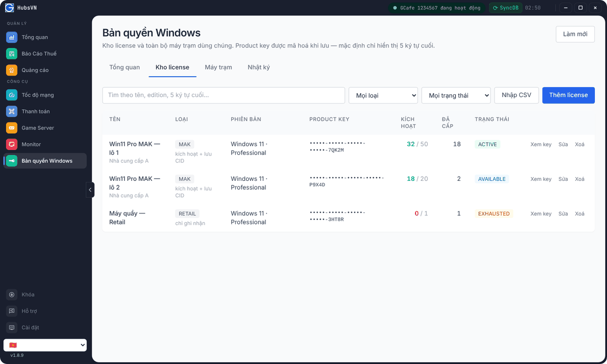Image resolution: width=607 pixels, height=364 pixels.
Task: Open the language flag dropdown
Action: click(45, 345)
